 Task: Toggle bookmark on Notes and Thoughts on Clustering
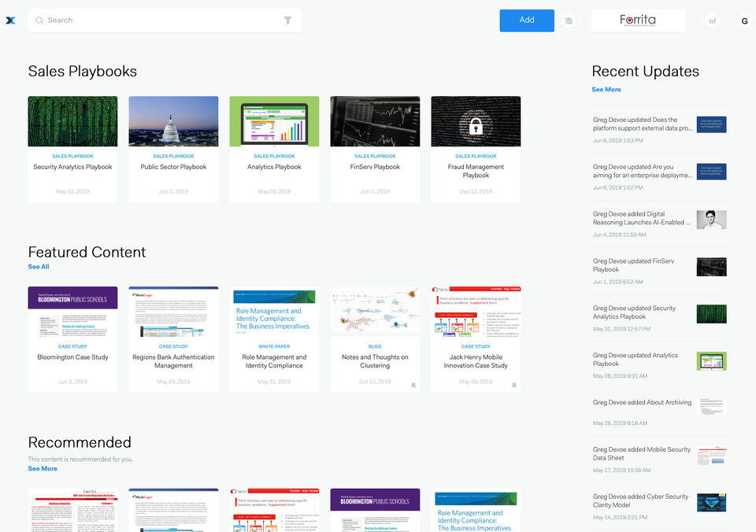(x=413, y=385)
